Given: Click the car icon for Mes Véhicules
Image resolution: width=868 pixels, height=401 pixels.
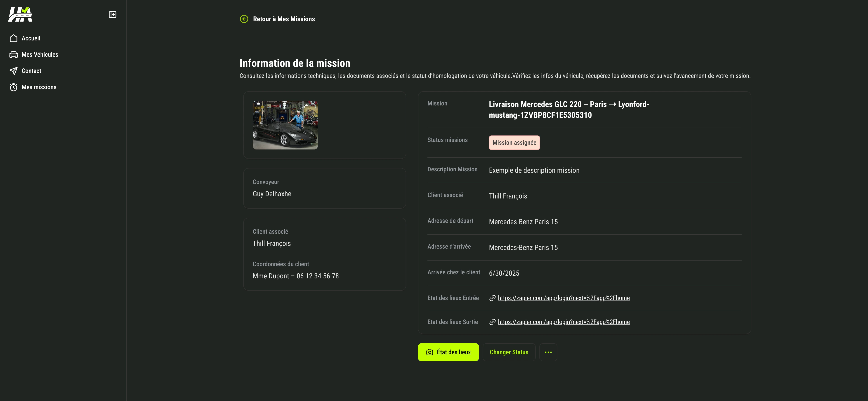Looking at the screenshot, I should pyautogui.click(x=14, y=55).
